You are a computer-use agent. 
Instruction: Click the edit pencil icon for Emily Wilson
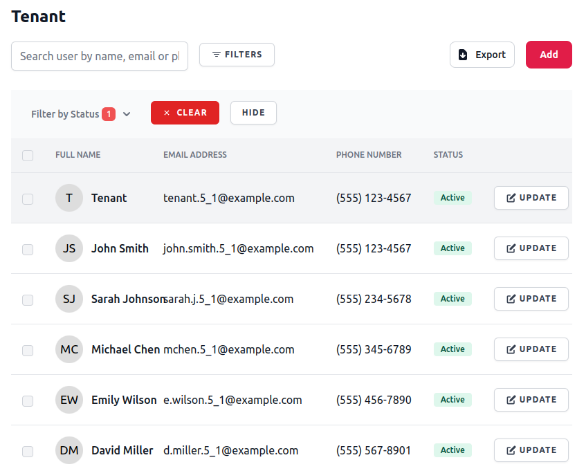(511, 400)
